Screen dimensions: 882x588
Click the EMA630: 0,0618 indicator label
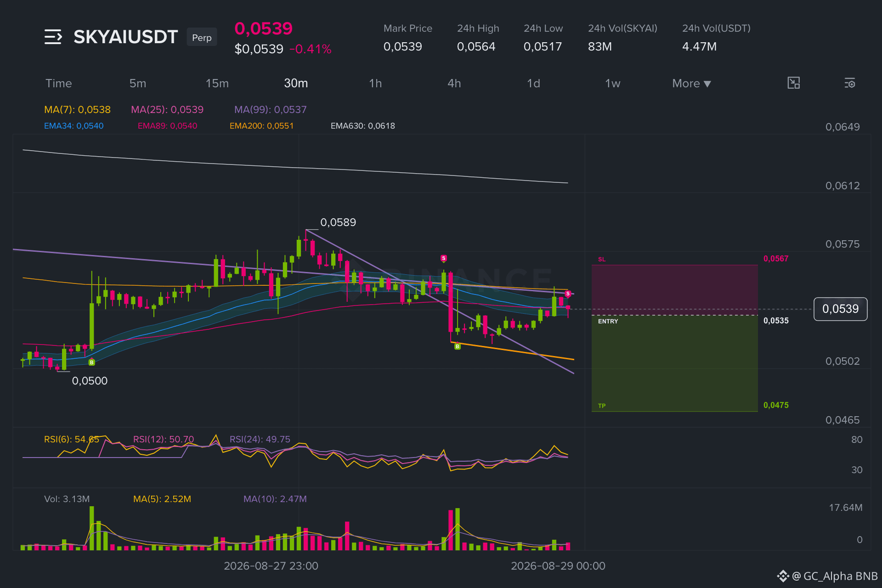363,126
